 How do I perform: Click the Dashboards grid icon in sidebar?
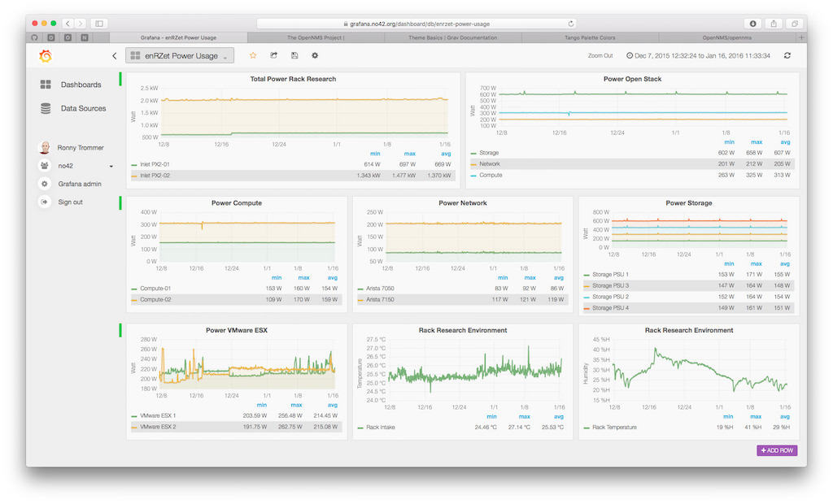(46, 85)
